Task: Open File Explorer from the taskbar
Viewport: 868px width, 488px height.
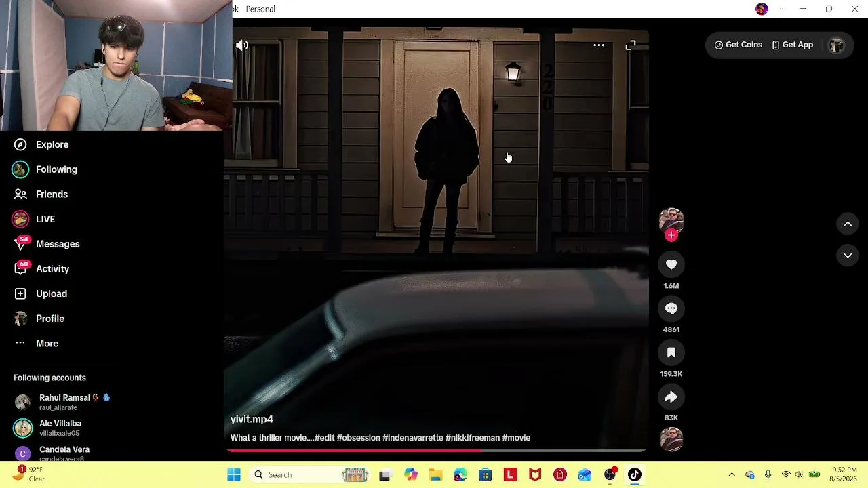Action: click(435, 474)
